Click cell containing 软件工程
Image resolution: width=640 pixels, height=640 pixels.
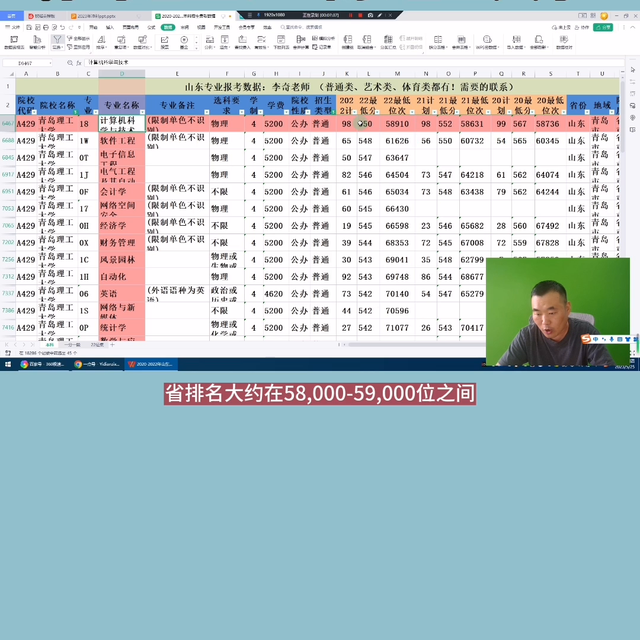coord(122,141)
